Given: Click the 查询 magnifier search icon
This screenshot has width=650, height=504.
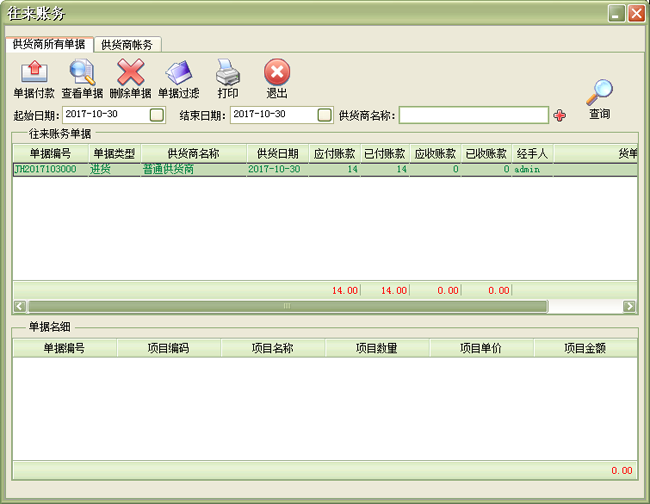Looking at the screenshot, I should [x=599, y=93].
